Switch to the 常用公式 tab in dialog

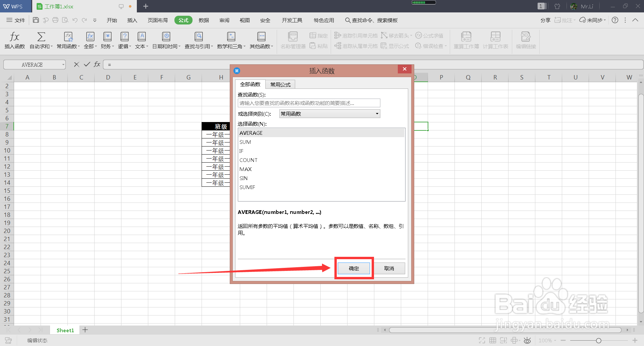(280, 84)
